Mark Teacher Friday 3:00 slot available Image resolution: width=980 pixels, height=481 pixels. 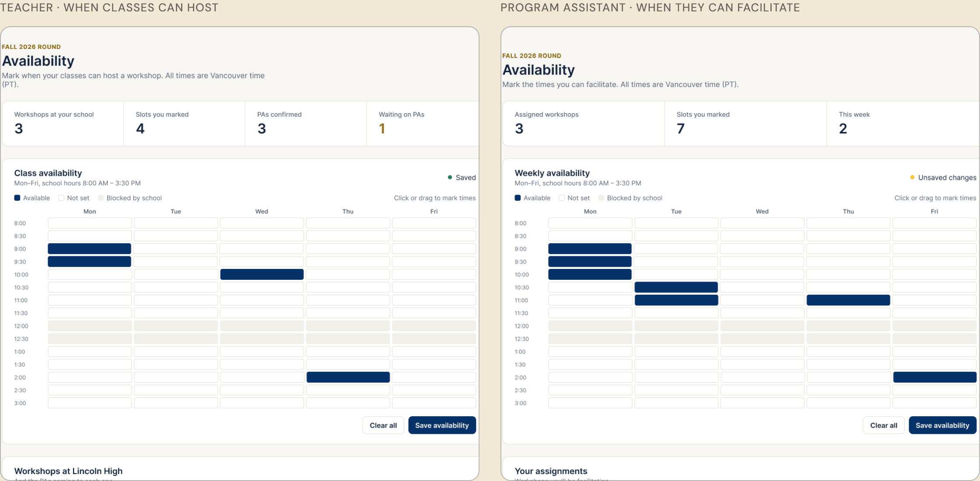pyautogui.click(x=434, y=403)
